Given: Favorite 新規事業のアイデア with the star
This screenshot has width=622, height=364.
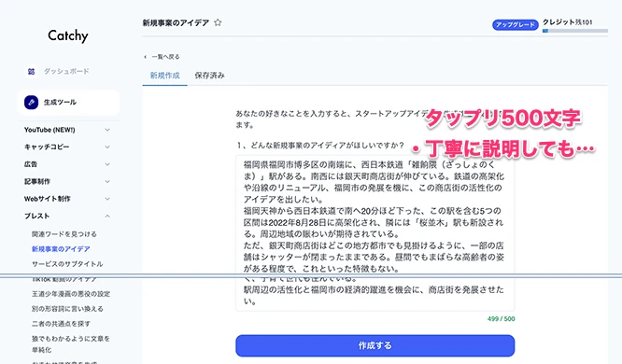Looking at the screenshot, I should (218, 22).
